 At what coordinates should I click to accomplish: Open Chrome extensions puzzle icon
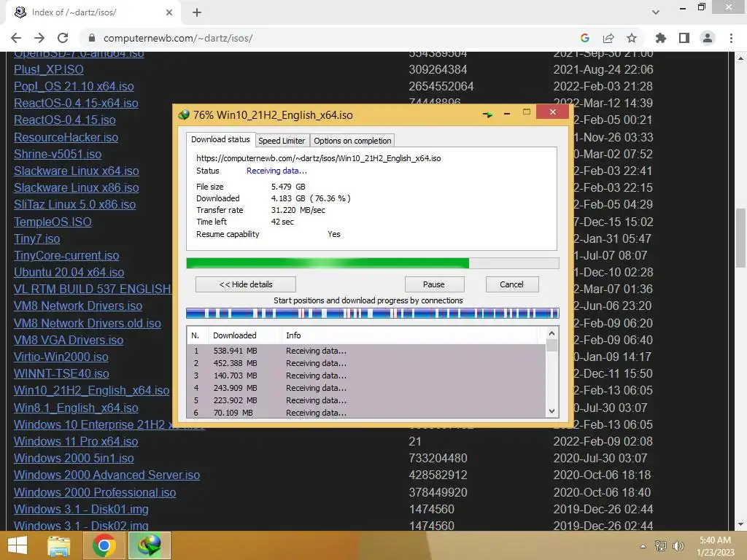(x=661, y=38)
